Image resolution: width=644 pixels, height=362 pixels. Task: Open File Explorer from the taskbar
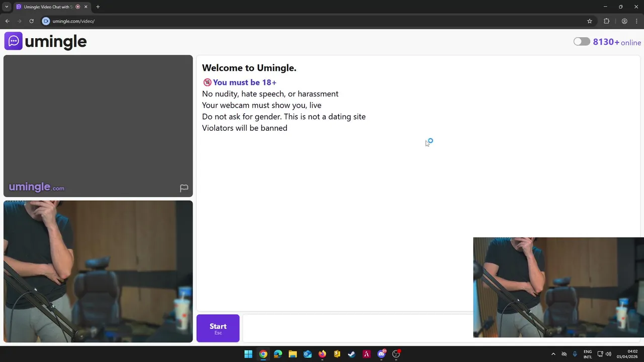(x=293, y=354)
